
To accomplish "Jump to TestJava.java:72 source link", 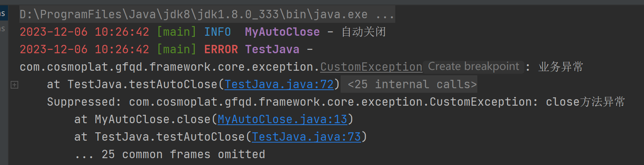I will 279,84.
